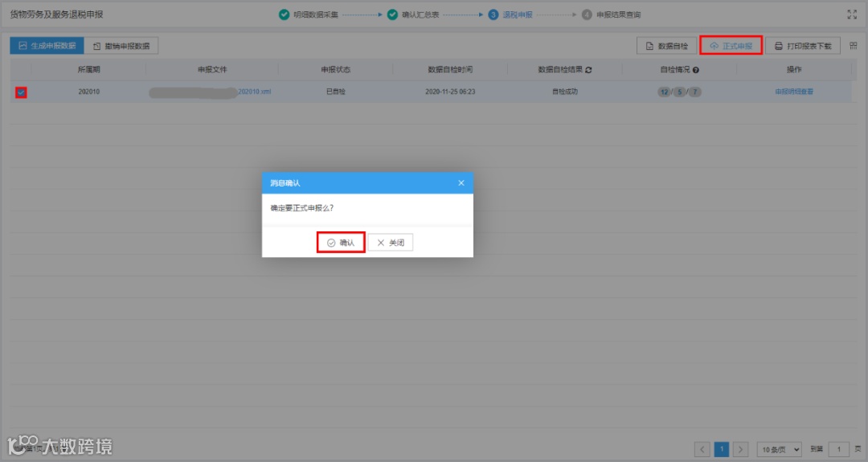Click the 2020-11-25 06:23 timestamp cell
The width and height of the screenshot is (868, 462).
point(450,92)
